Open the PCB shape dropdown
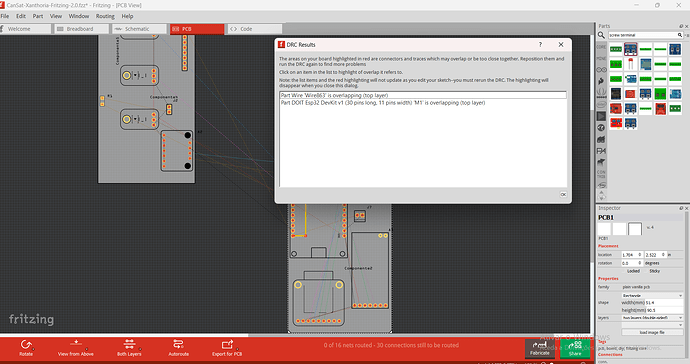 point(652,295)
